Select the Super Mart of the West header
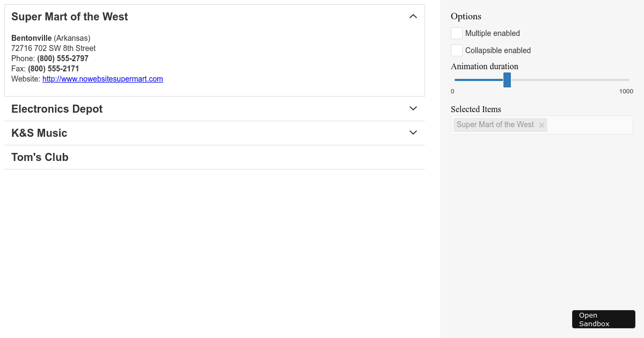 (x=69, y=17)
